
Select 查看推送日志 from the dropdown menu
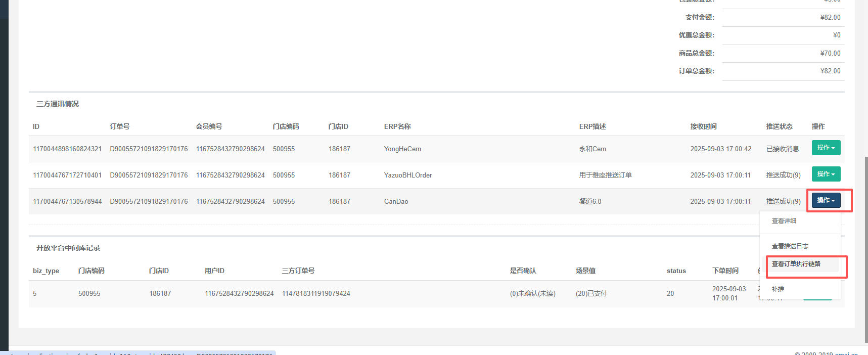pos(790,246)
